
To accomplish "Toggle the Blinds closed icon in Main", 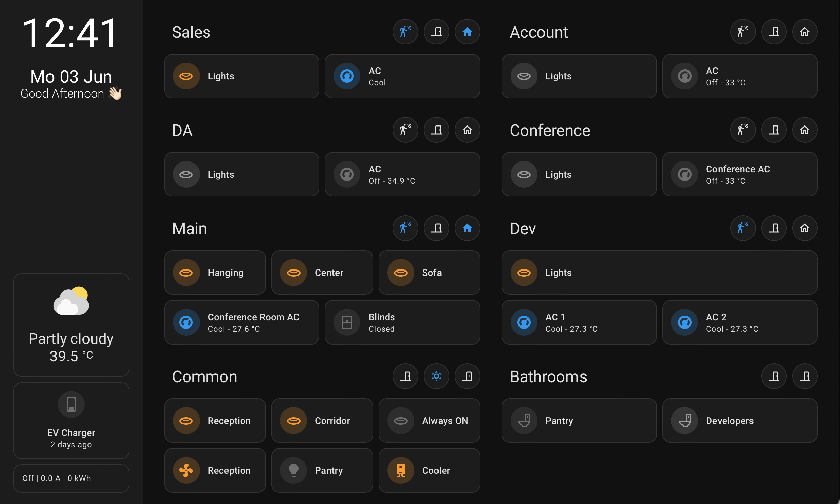I will 347,322.
